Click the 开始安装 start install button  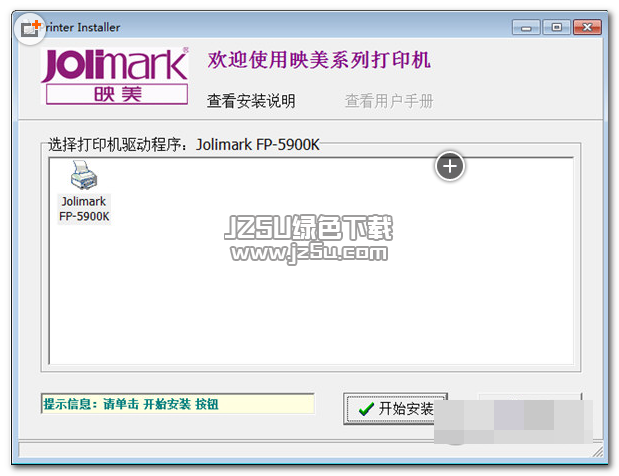395,409
